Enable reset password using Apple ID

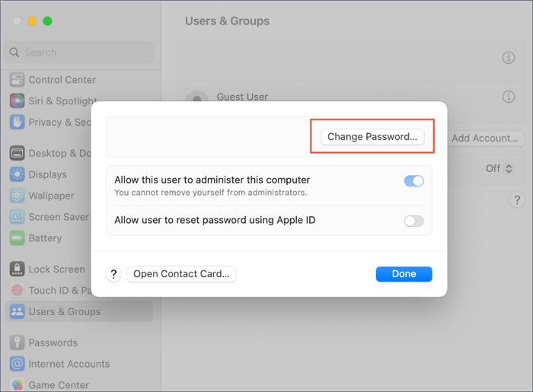(x=413, y=221)
